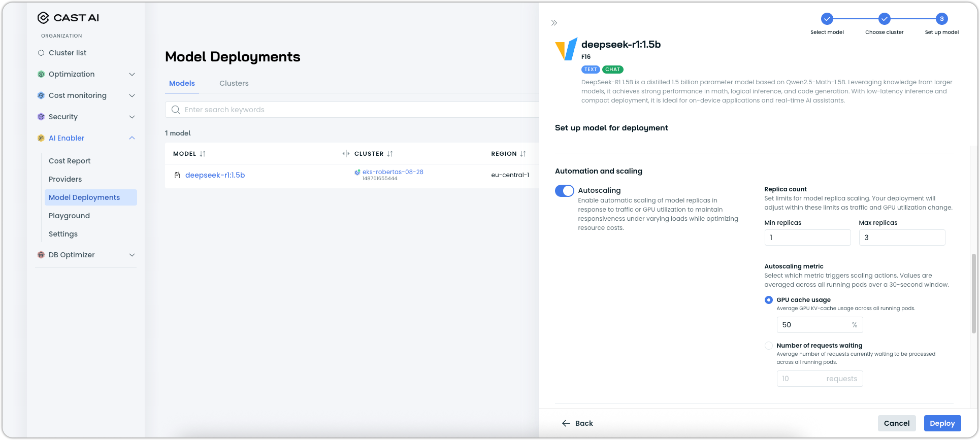Select Number of requests waiting metric
This screenshot has height=440, width=980.
(x=769, y=346)
